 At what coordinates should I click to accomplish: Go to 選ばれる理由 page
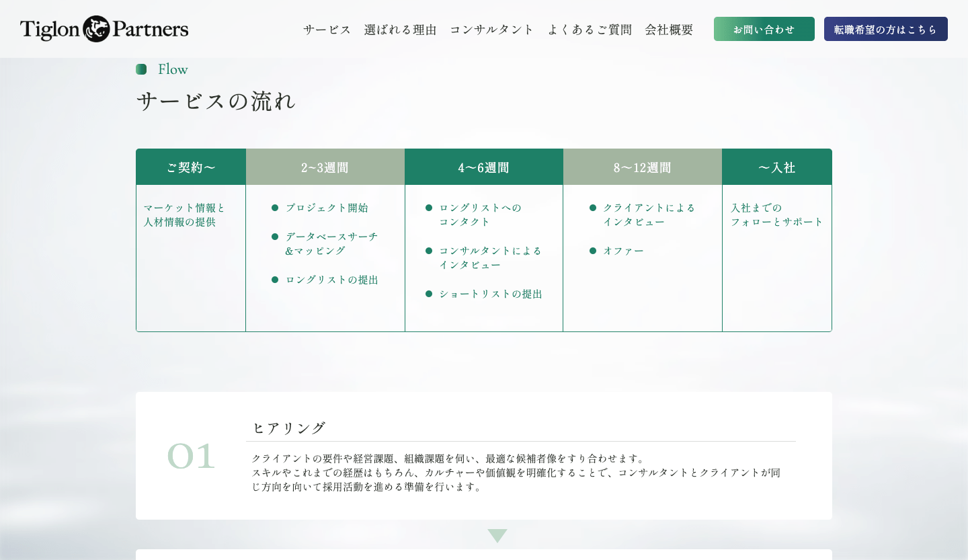click(400, 30)
